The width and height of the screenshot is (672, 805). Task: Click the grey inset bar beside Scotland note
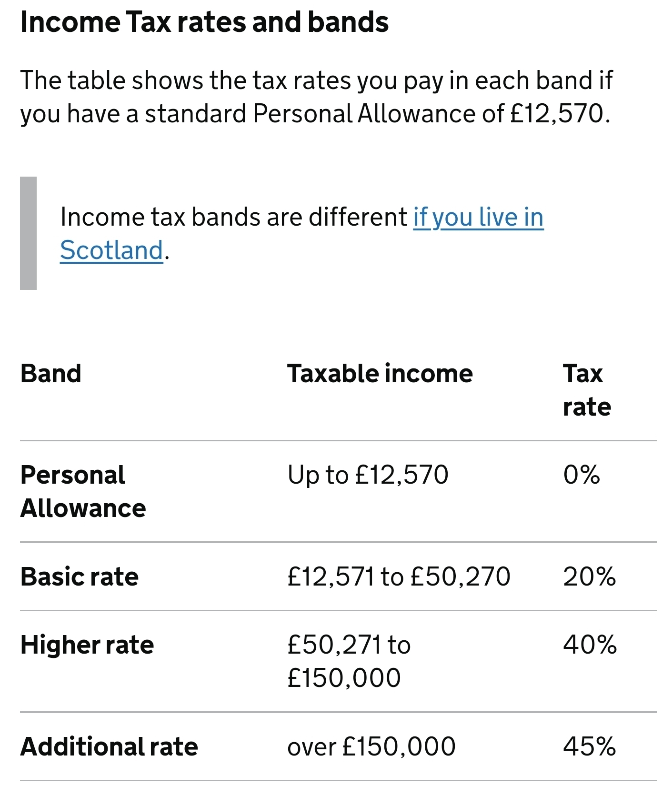click(x=28, y=233)
